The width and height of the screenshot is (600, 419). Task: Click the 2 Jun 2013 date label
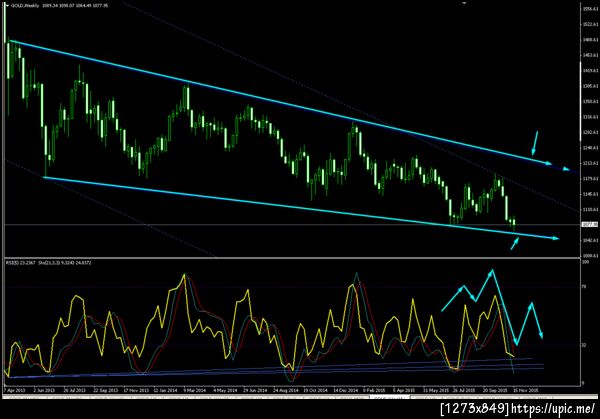(44, 391)
